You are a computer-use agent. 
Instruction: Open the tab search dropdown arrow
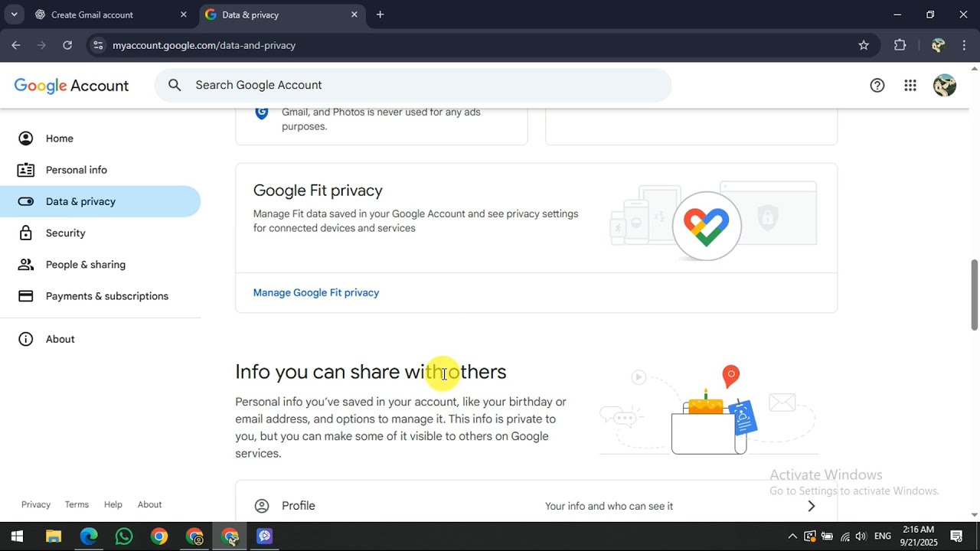14,15
